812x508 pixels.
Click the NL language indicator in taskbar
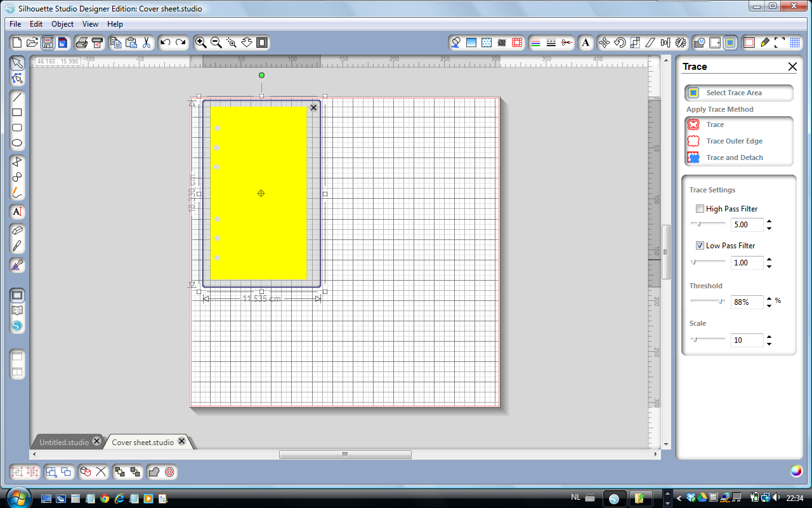[x=576, y=498]
